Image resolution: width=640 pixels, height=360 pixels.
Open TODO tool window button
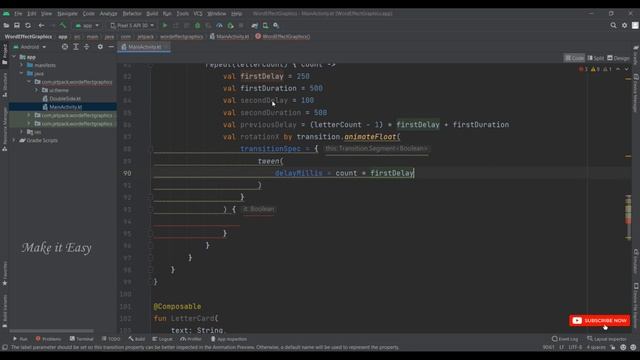pyautogui.click(x=111, y=339)
